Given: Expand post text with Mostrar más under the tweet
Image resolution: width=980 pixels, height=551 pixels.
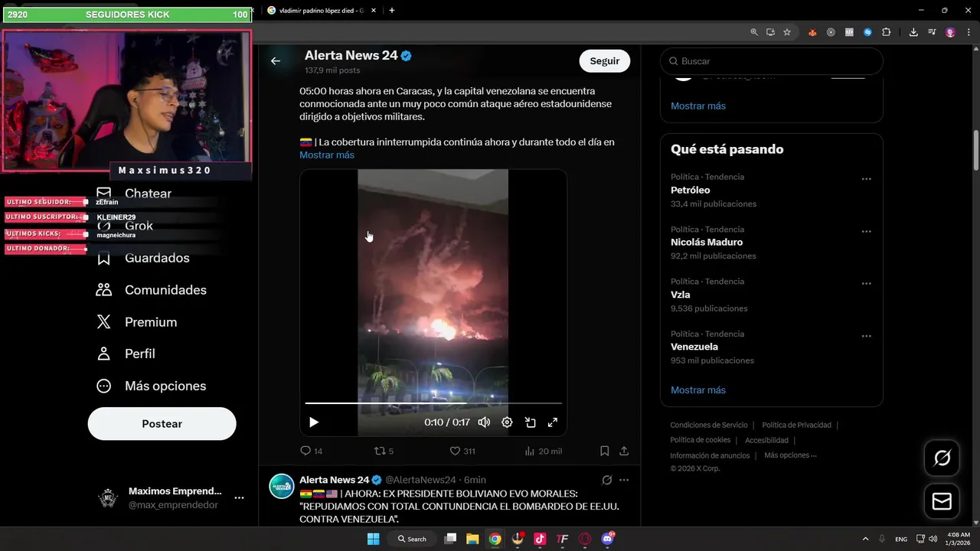Looking at the screenshot, I should (x=327, y=155).
